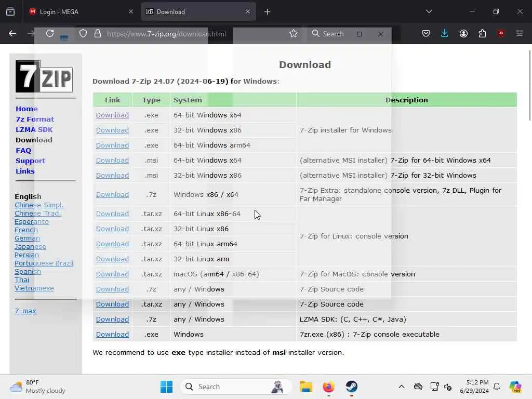Screen dimensions: 532x399
Task: Show hidden system tray icons chevron
Action: coord(402,387)
